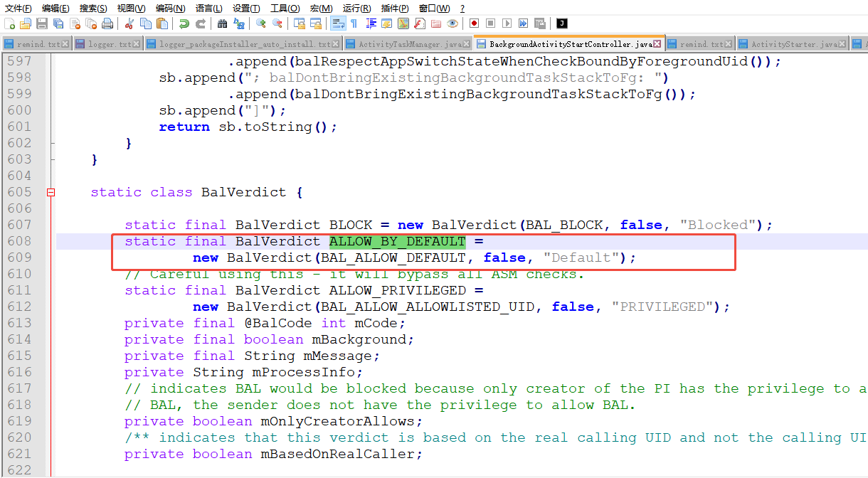Print the document using the printer icon
Screen dimensions: 868x478
(x=107, y=23)
